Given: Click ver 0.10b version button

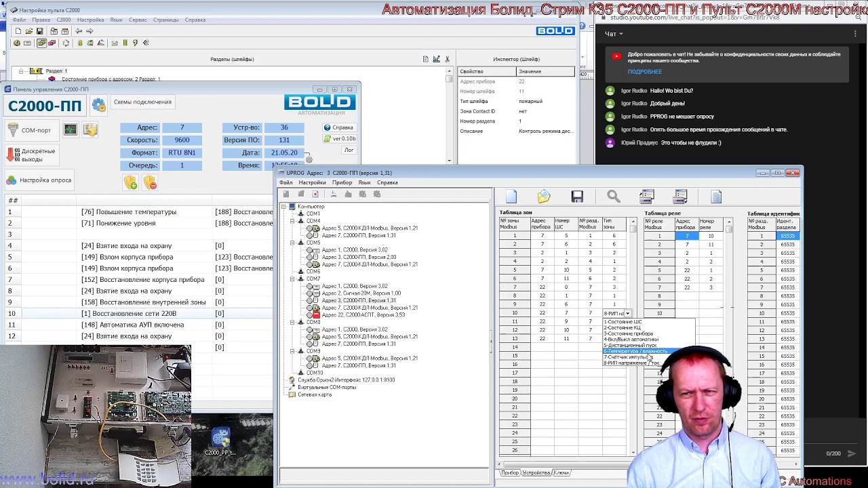Looking at the screenshot, I should pos(339,139).
